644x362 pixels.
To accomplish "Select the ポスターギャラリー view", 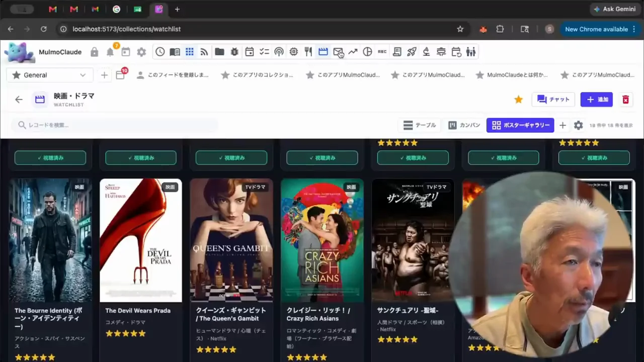I will (520, 125).
